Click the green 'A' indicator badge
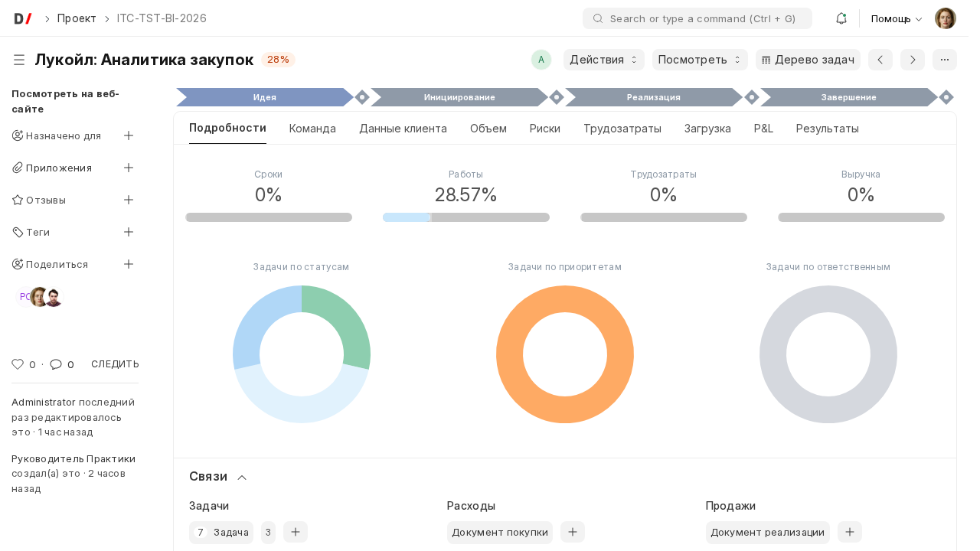This screenshot has height=551, width=980. coord(541,60)
